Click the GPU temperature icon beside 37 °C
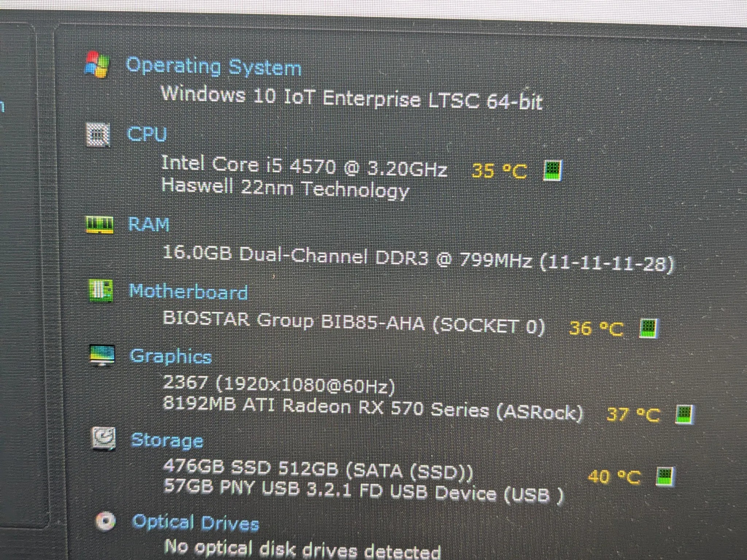Image resolution: width=747 pixels, height=560 pixels. [684, 415]
